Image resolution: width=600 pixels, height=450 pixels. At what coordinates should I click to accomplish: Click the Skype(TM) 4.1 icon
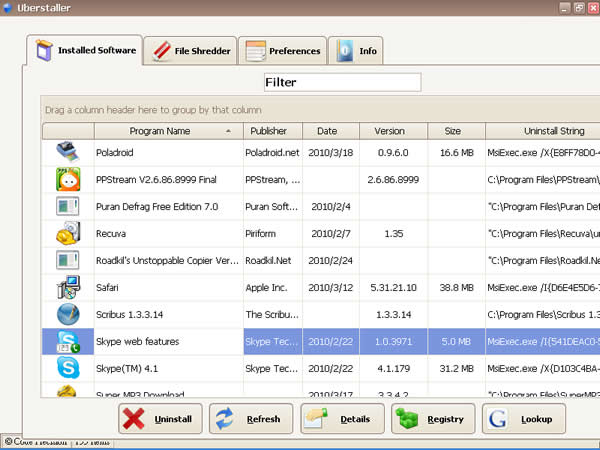point(68,368)
